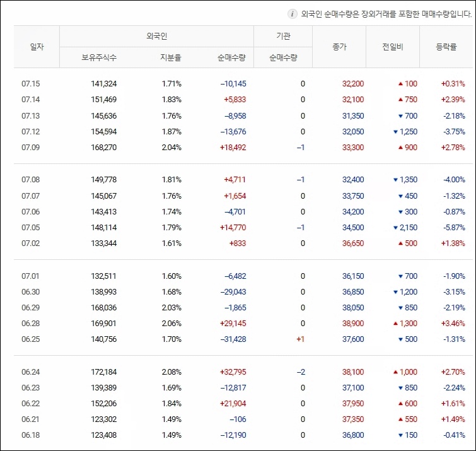Select the 일자 column header

[37, 47]
